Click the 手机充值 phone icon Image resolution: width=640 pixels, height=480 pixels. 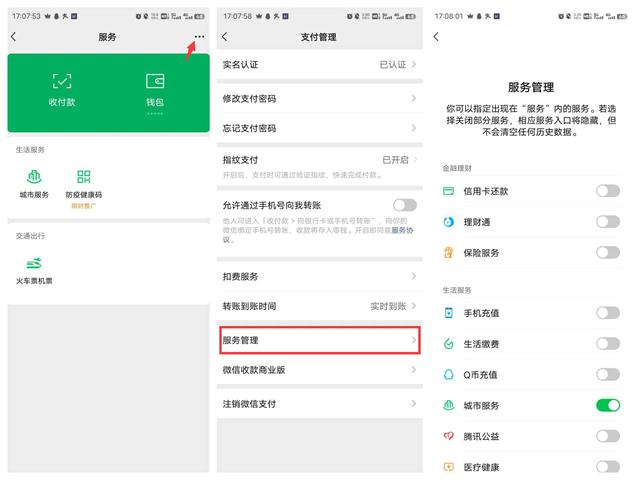pos(449,313)
